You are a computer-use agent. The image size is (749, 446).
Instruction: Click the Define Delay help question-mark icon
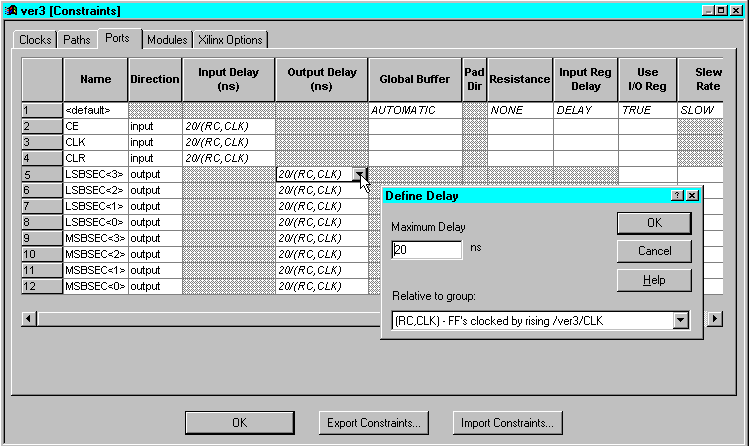tap(677, 195)
